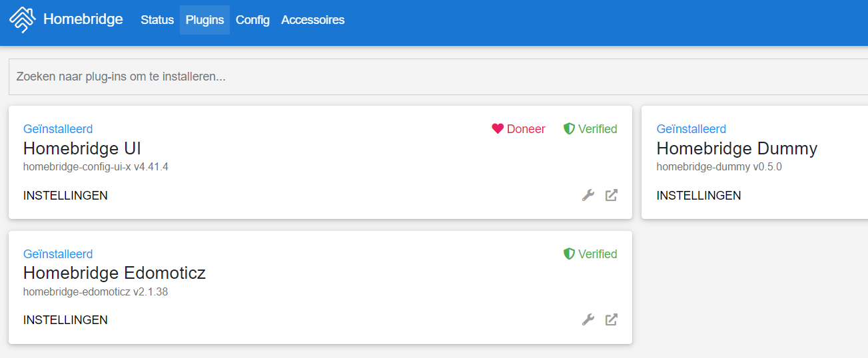Viewport: 868px width, 358px height.
Task: Click the Verified shield on Homebridge Edomoticz
Action: [x=569, y=254]
